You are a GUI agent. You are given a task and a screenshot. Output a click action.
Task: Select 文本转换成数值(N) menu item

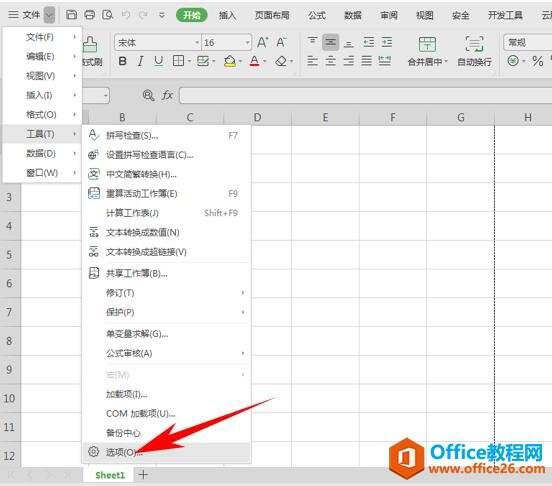pos(166,232)
